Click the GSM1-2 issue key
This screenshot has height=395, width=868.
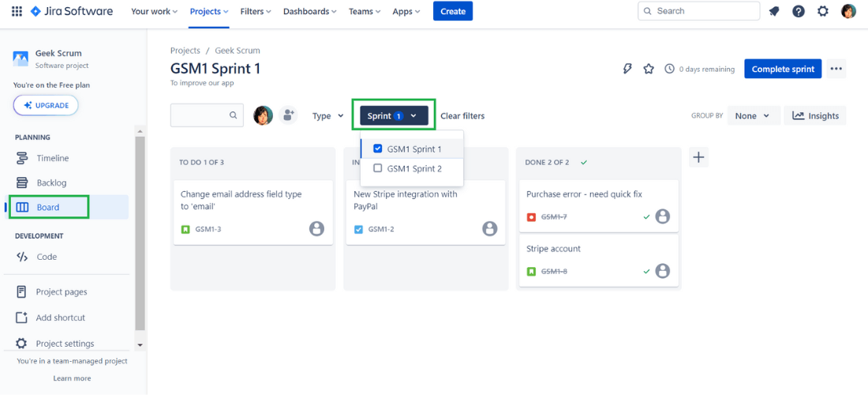pyautogui.click(x=381, y=229)
